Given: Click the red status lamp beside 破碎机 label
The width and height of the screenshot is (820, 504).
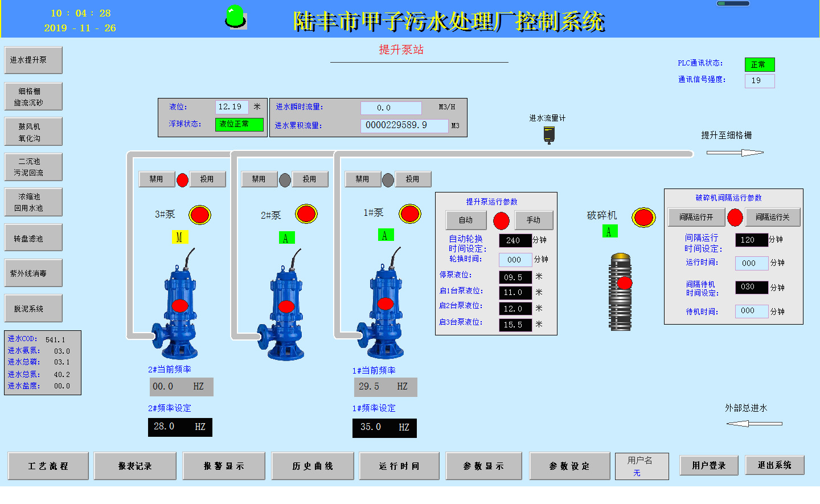Looking at the screenshot, I should [643, 217].
